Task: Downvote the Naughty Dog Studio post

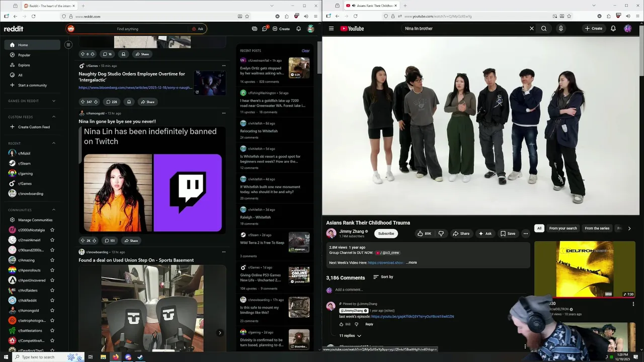Action: point(96,102)
